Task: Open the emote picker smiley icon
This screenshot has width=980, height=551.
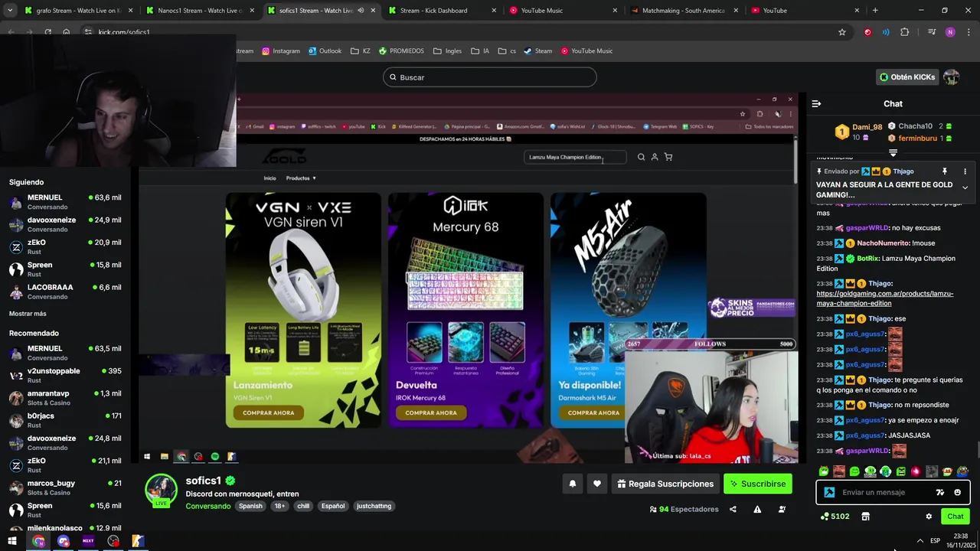Action: point(957,492)
